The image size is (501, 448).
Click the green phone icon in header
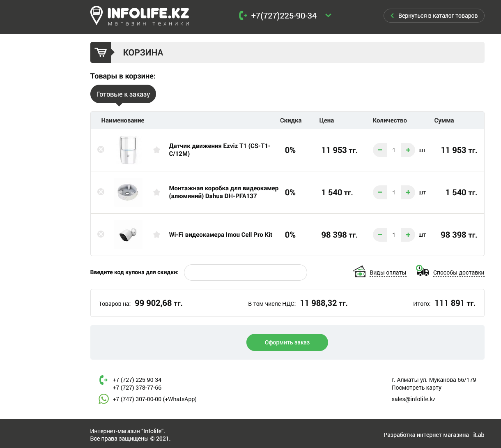point(243,16)
